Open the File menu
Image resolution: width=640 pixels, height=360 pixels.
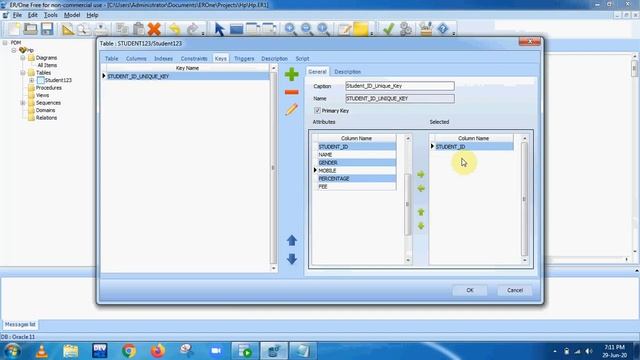coord(17,15)
